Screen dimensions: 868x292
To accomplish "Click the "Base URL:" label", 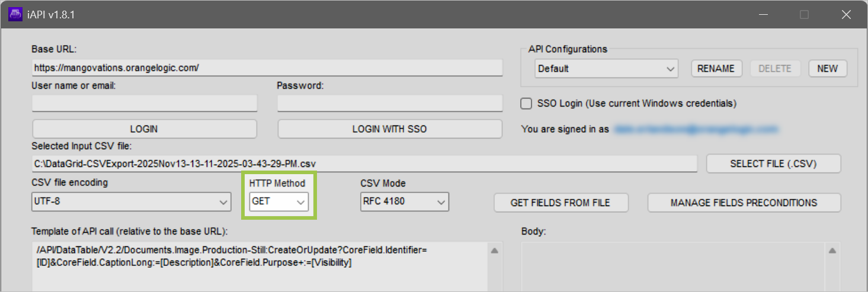I will pos(55,49).
